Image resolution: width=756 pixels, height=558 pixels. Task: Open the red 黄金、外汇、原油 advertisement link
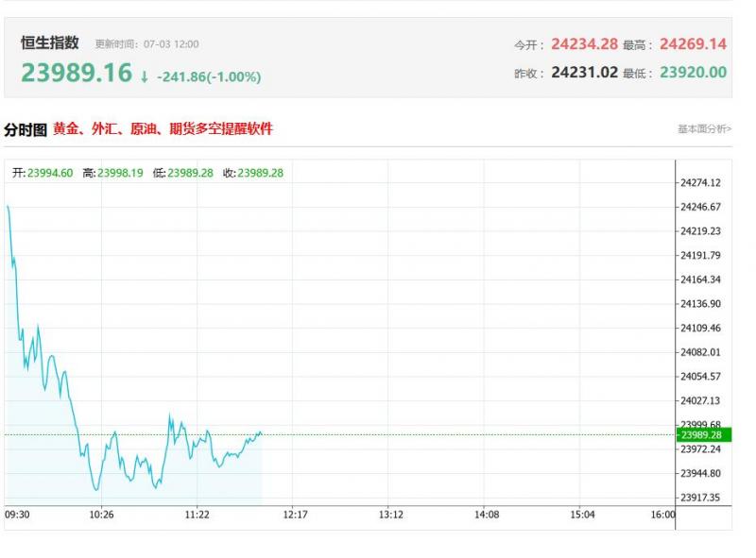(163, 128)
